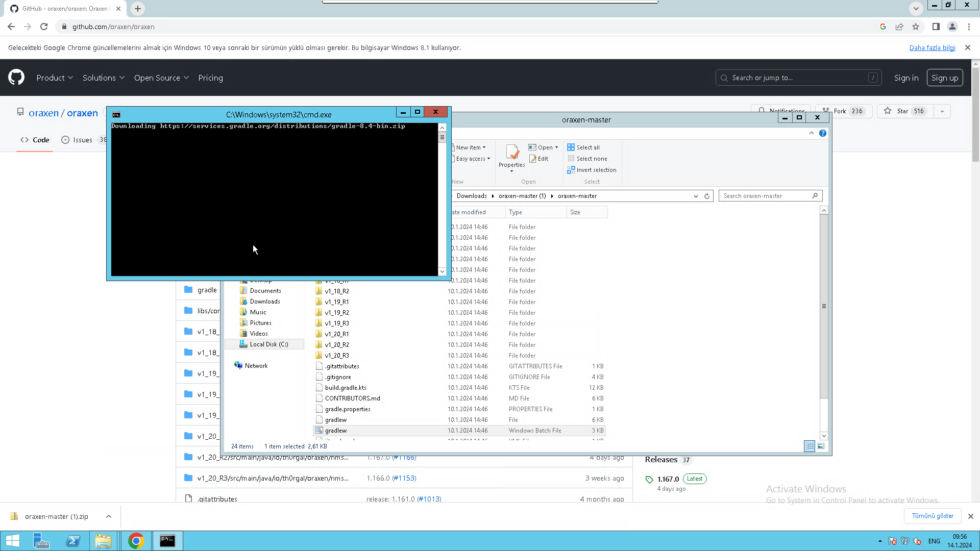The width and height of the screenshot is (980, 551).
Task: Open the 1.167.0 latest release
Action: click(668, 479)
